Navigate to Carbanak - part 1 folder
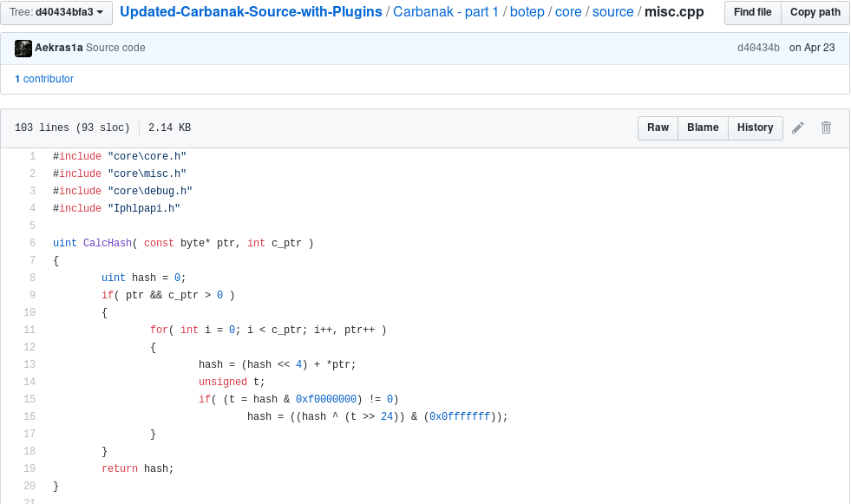 pyautogui.click(x=446, y=12)
